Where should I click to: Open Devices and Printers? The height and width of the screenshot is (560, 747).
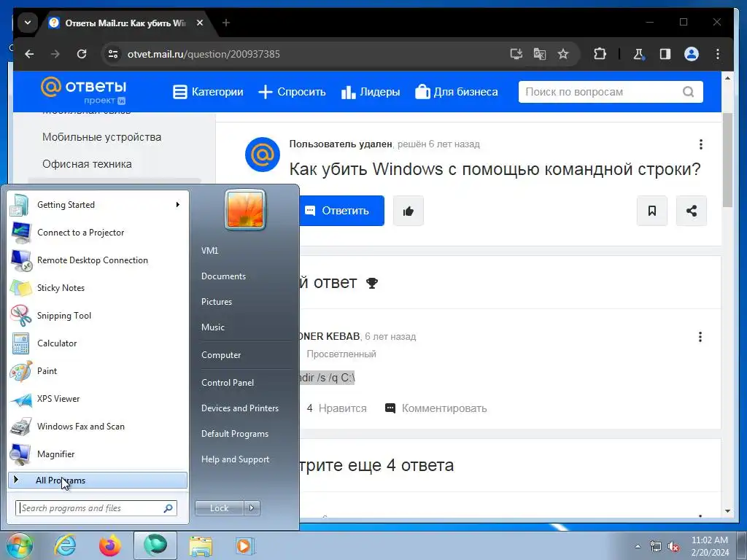(x=239, y=408)
